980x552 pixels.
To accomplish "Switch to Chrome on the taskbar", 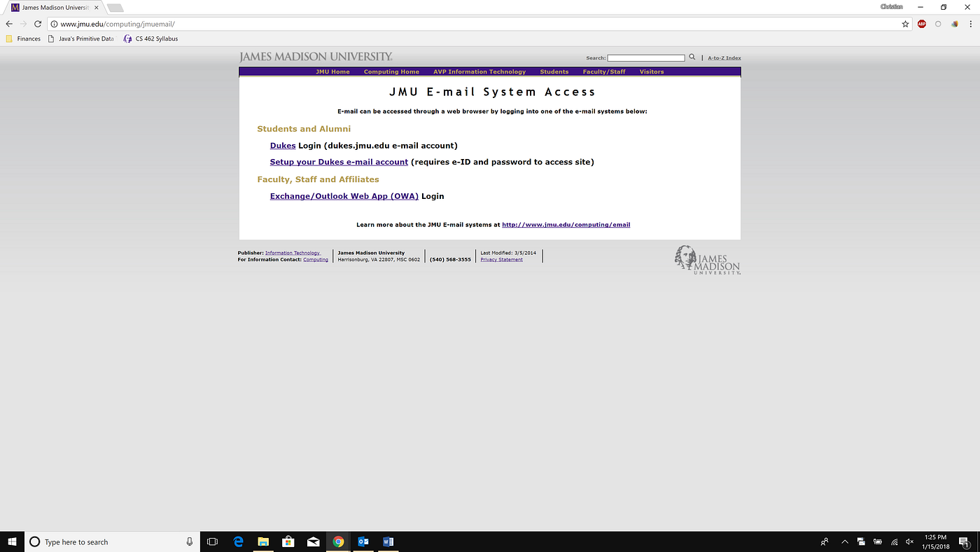I will point(338,541).
